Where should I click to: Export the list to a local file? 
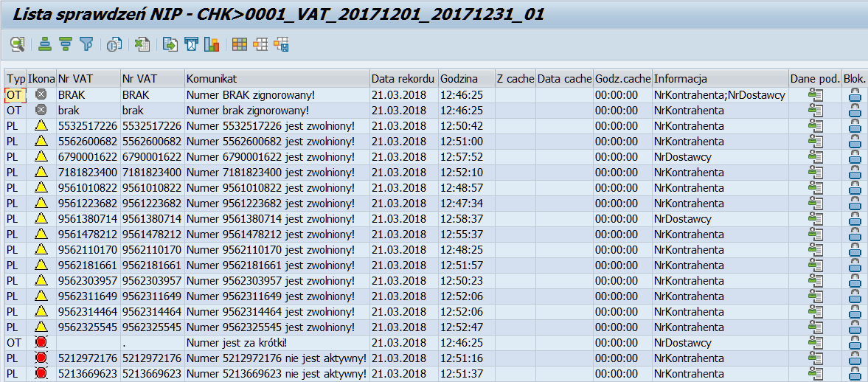170,45
